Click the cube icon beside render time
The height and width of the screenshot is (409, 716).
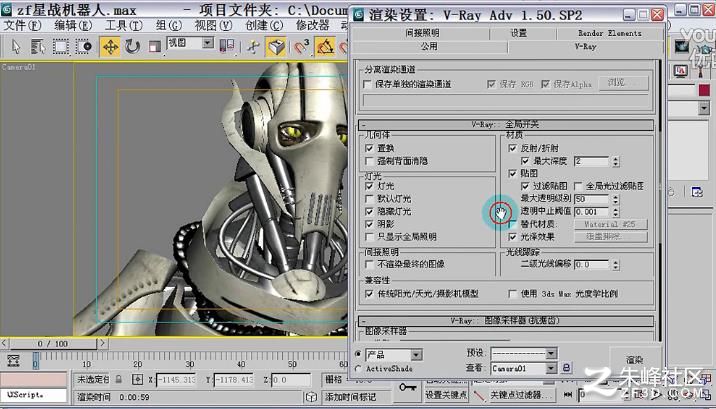click(x=311, y=397)
